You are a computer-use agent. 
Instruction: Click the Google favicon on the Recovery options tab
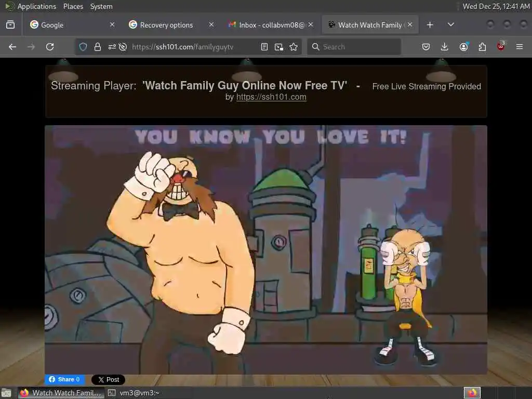pyautogui.click(x=133, y=24)
